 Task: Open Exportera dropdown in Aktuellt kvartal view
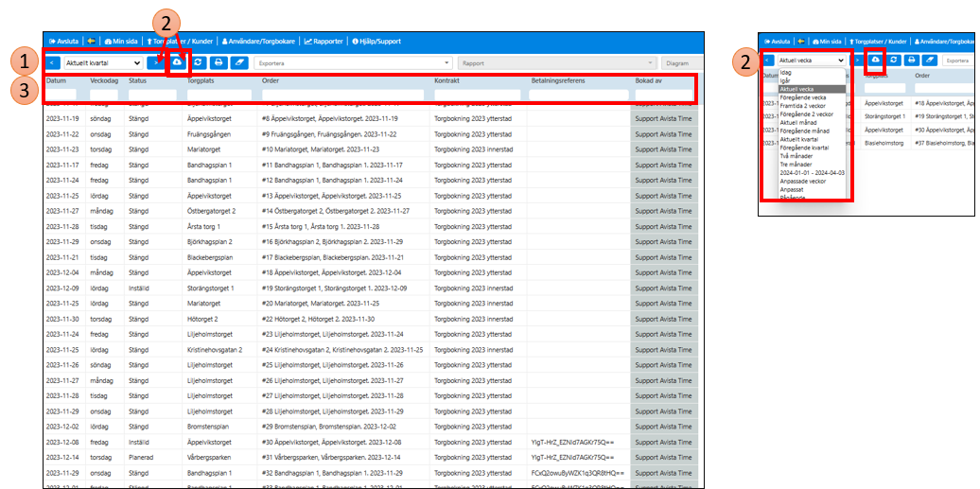354,62
